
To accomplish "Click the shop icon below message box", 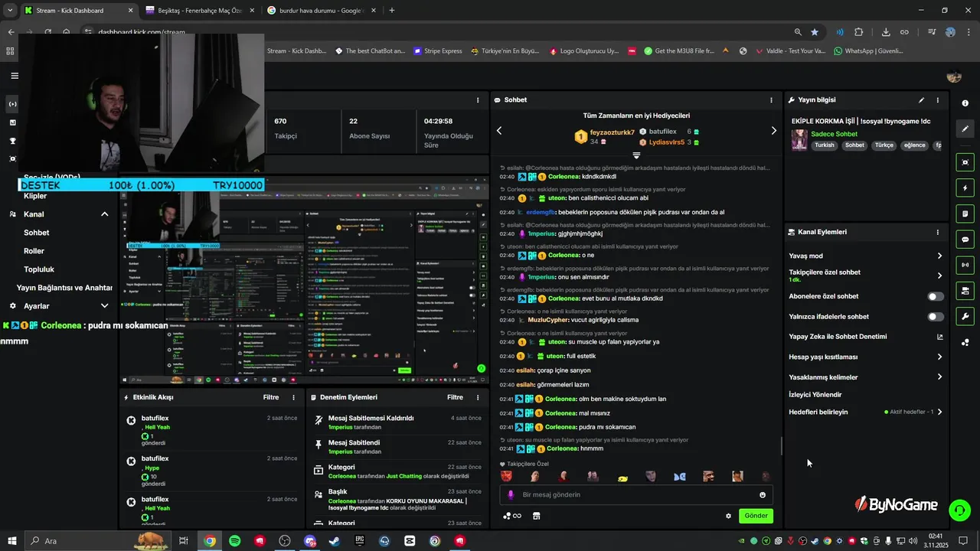I will (x=536, y=516).
